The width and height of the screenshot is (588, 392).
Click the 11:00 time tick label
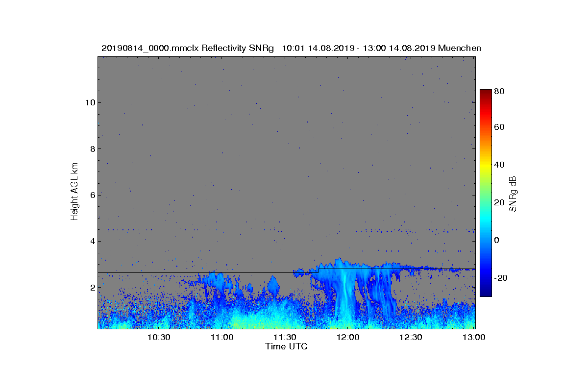coord(222,337)
